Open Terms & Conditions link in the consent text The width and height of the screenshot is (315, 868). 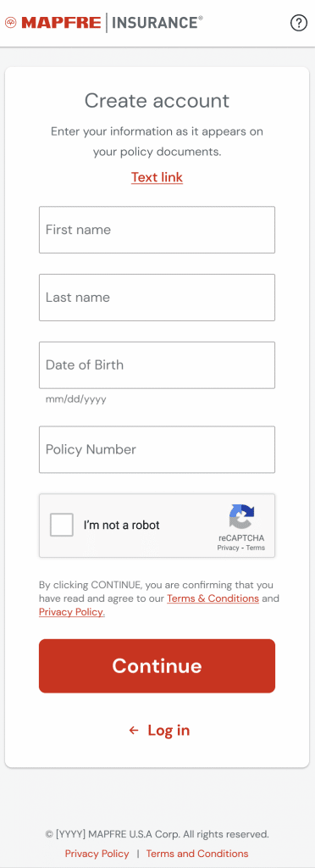tap(213, 598)
